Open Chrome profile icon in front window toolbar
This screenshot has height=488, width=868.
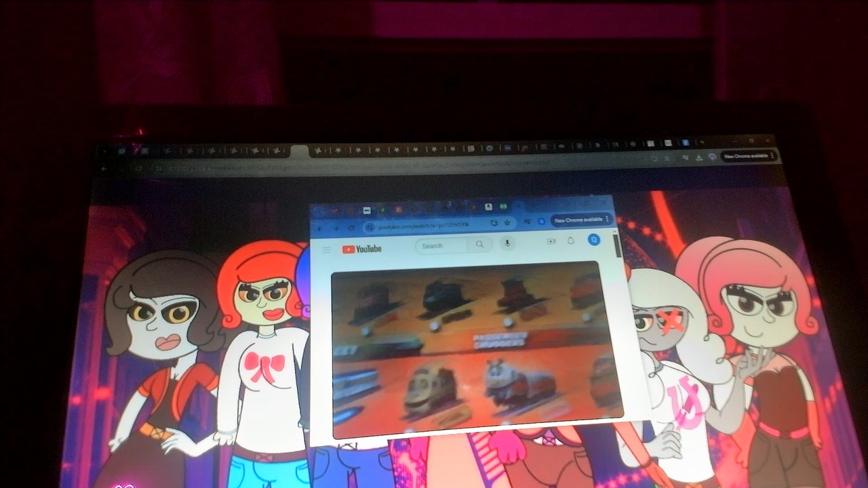(541, 221)
